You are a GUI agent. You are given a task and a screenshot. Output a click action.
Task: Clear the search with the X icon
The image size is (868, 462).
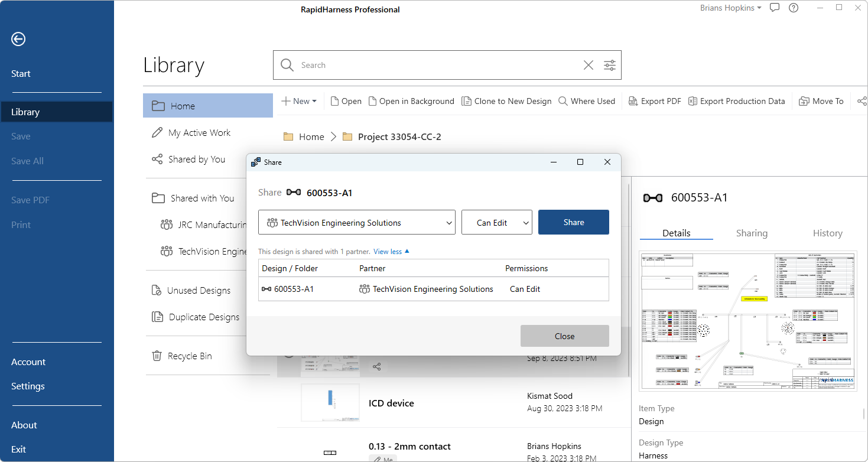(x=589, y=65)
